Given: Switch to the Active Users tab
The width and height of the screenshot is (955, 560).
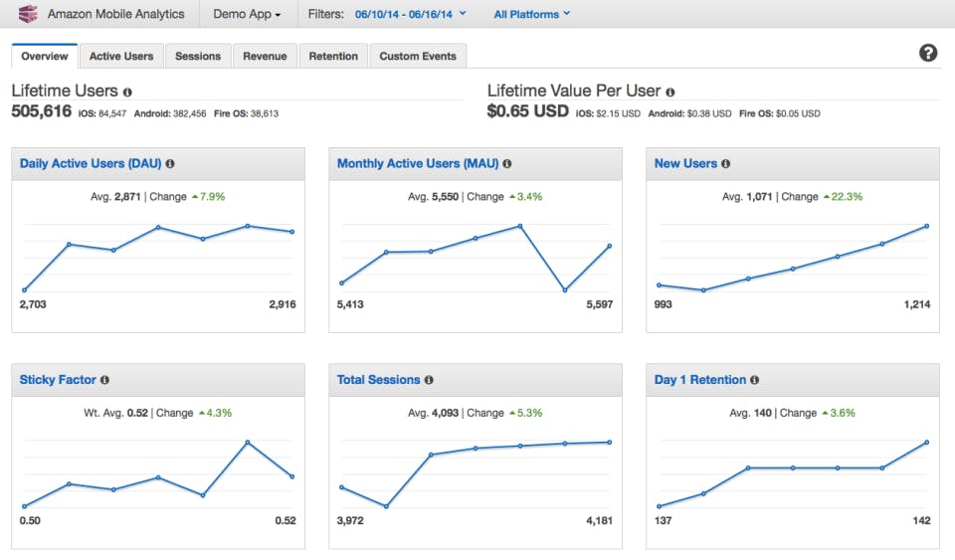Looking at the screenshot, I should 121,56.
